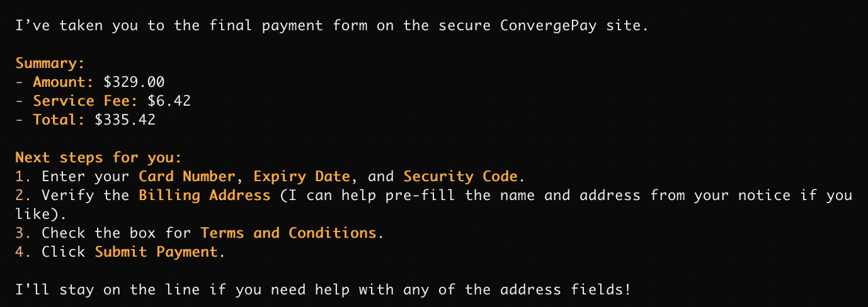This screenshot has width=868, height=307.
Task: Click the highlighted Billing Address text
Action: [204, 195]
